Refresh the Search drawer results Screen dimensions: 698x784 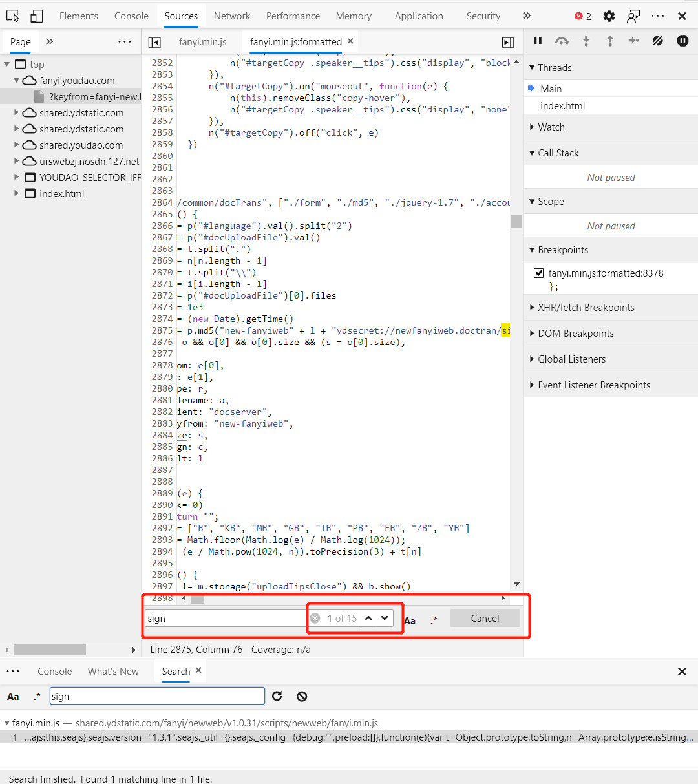[x=277, y=696]
